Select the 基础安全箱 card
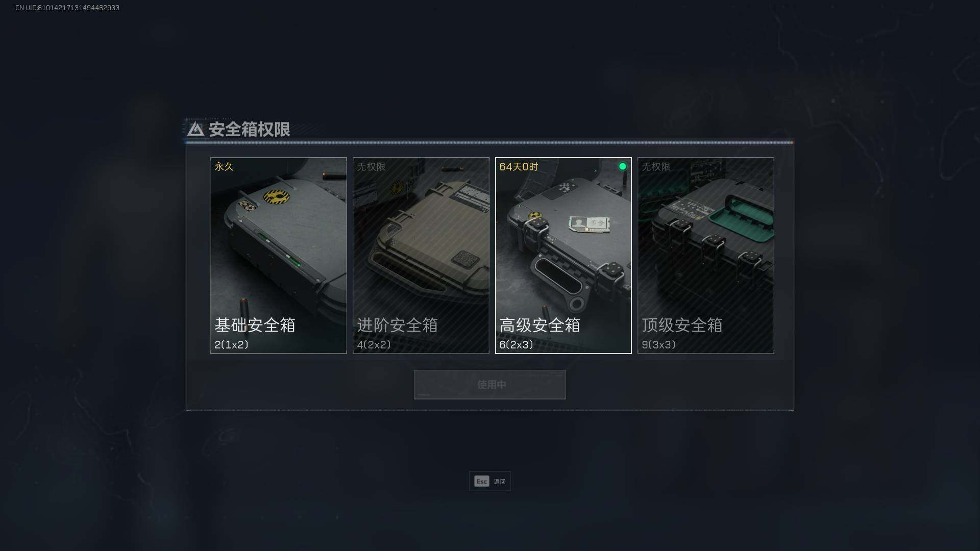This screenshot has width=980, height=551. click(x=278, y=255)
